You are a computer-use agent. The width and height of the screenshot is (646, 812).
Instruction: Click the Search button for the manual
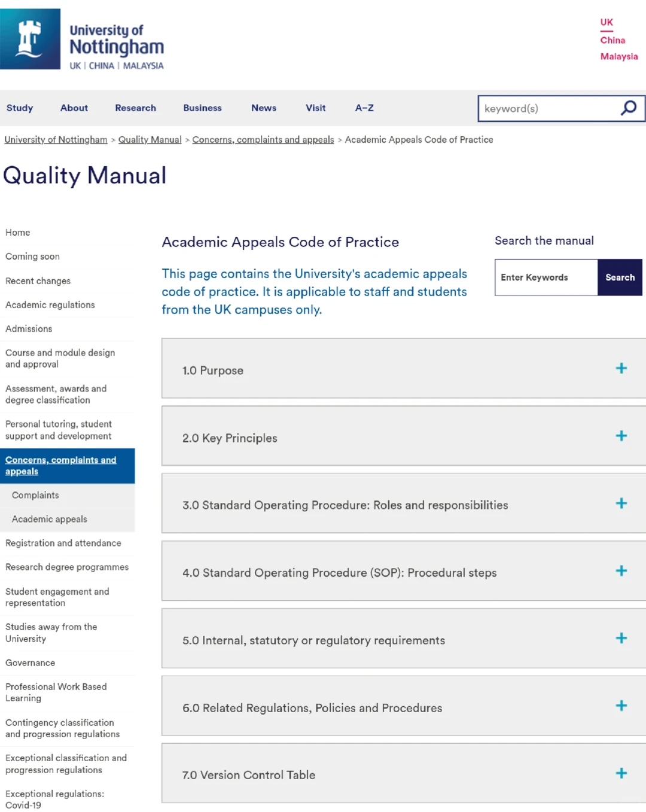click(x=620, y=277)
